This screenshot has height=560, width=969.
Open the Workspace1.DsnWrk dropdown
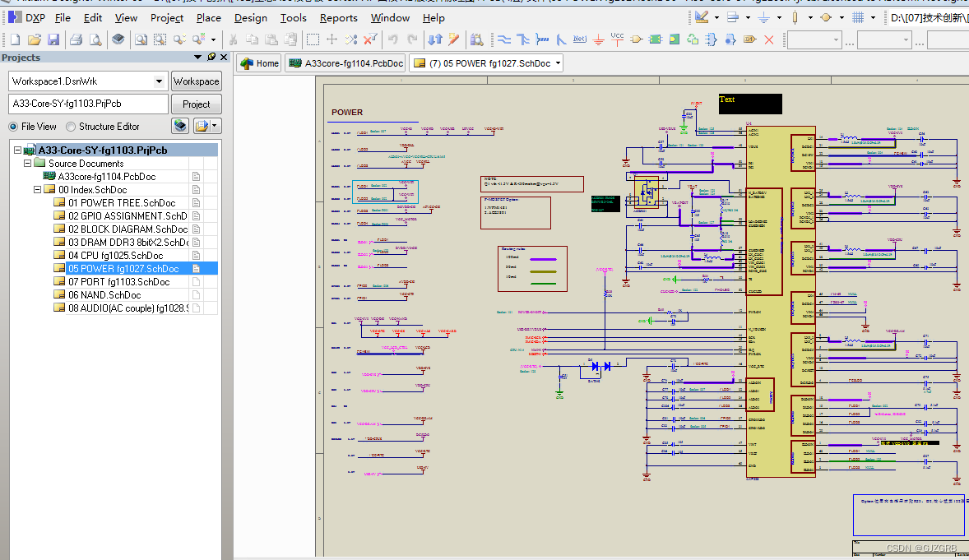159,81
